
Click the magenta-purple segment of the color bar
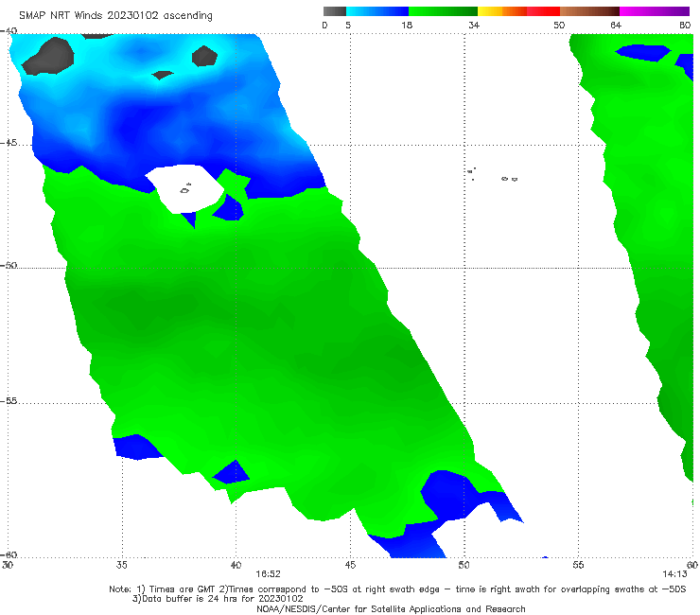(x=655, y=11)
